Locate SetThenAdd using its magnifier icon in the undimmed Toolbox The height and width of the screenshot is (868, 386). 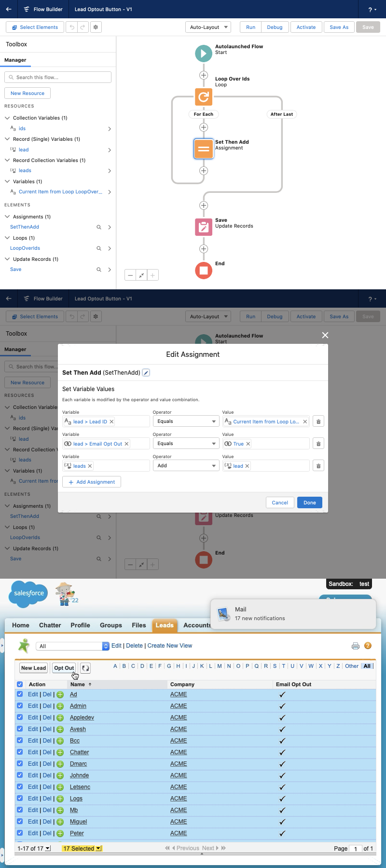pyautogui.click(x=99, y=227)
